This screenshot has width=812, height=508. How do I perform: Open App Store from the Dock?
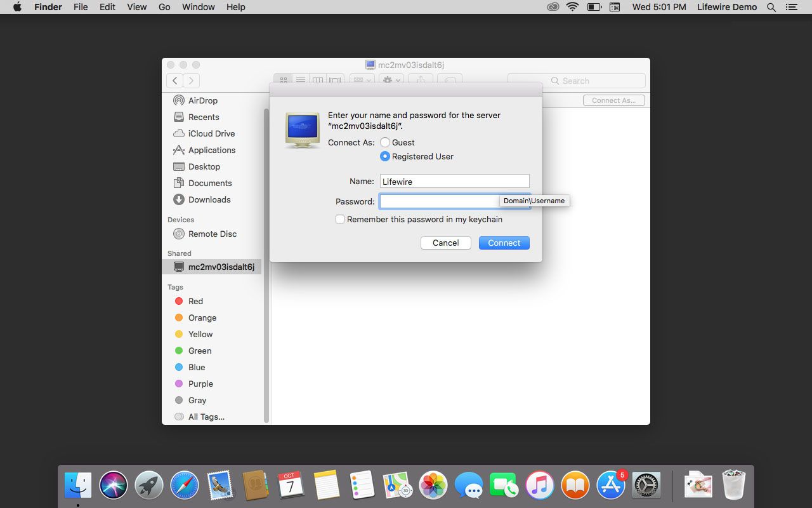611,486
